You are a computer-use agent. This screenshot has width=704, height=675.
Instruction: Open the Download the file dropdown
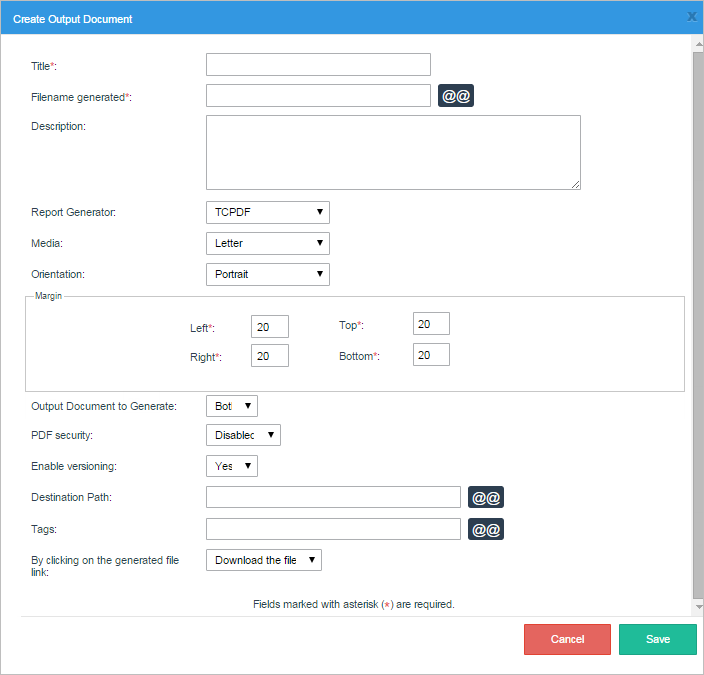[264, 560]
